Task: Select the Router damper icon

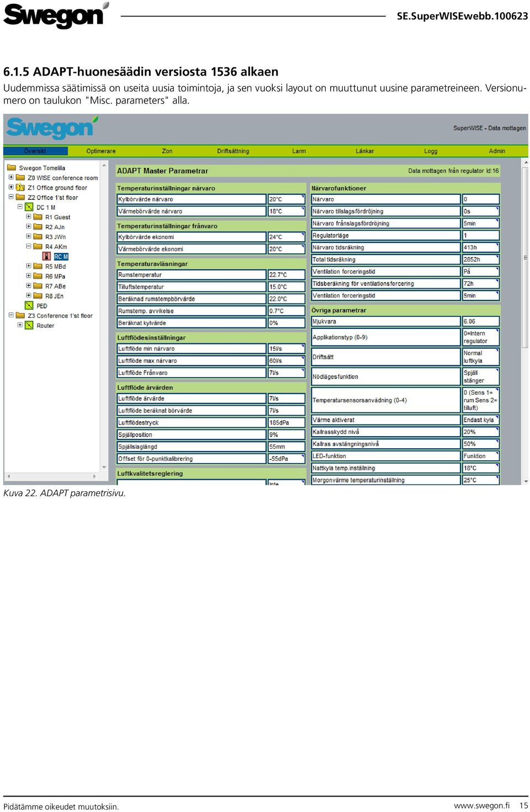Action: (x=29, y=325)
